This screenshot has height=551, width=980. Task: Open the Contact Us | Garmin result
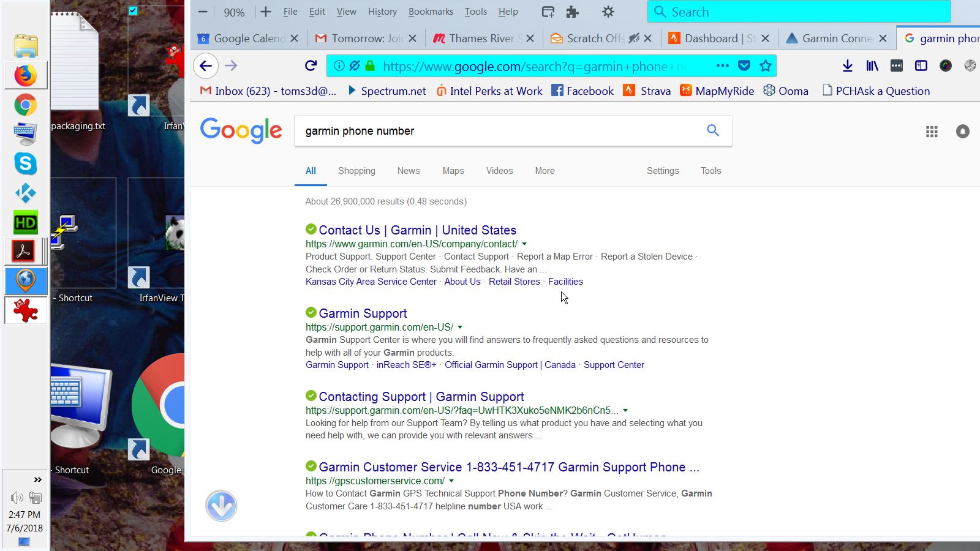pyautogui.click(x=417, y=230)
